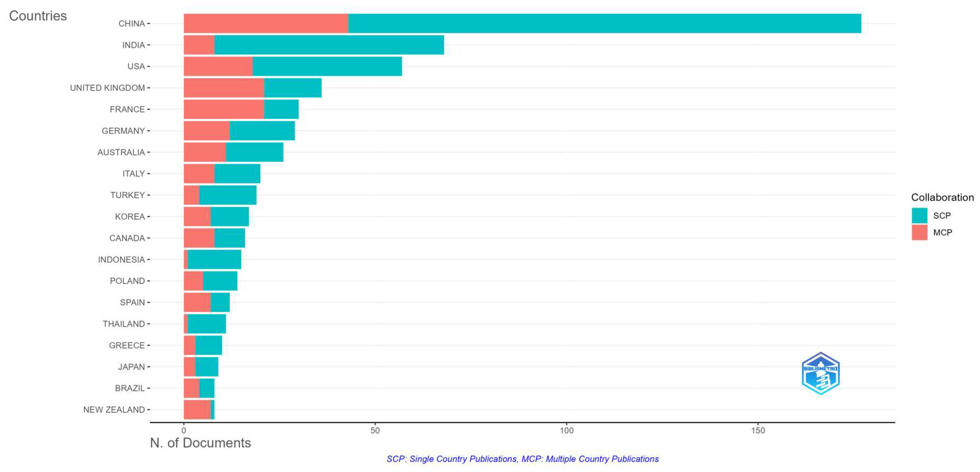The image size is (980, 472).
Task: Click United Kingdom's red MCP bar
Action: [224, 88]
